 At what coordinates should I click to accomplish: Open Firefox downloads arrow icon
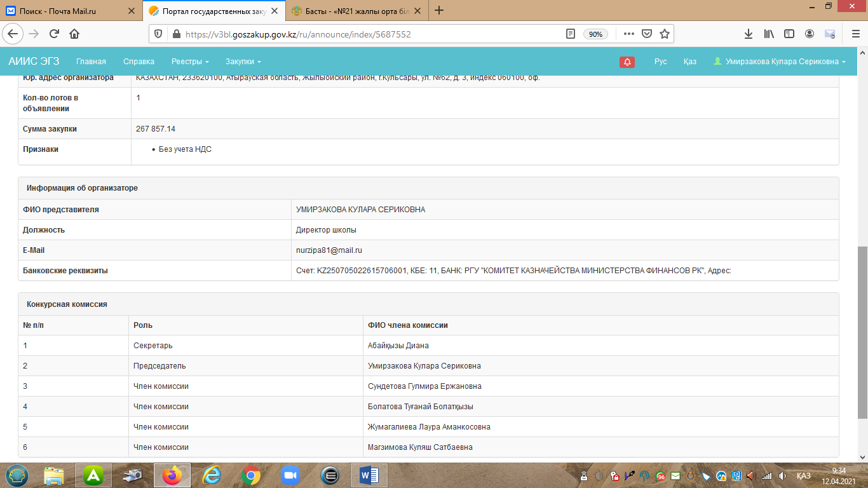pos(749,34)
